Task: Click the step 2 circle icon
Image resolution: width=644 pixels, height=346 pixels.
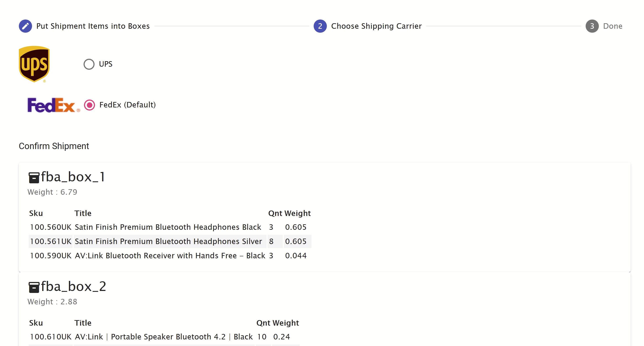Action: 320,26
